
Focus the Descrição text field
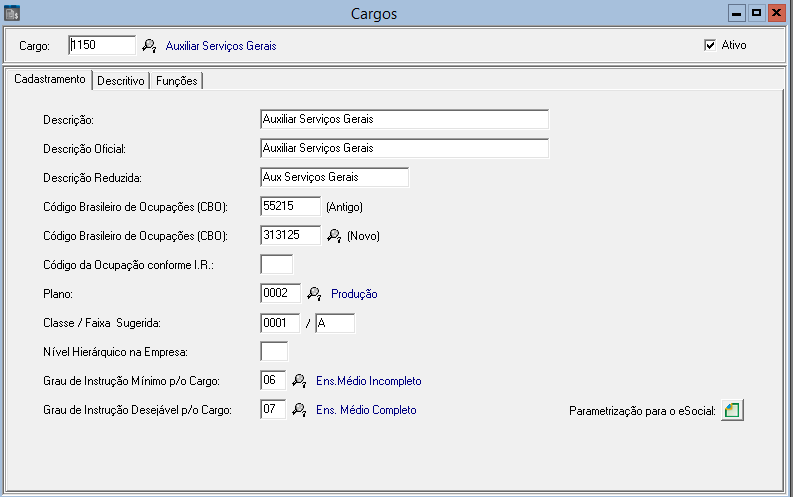click(403, 120)
